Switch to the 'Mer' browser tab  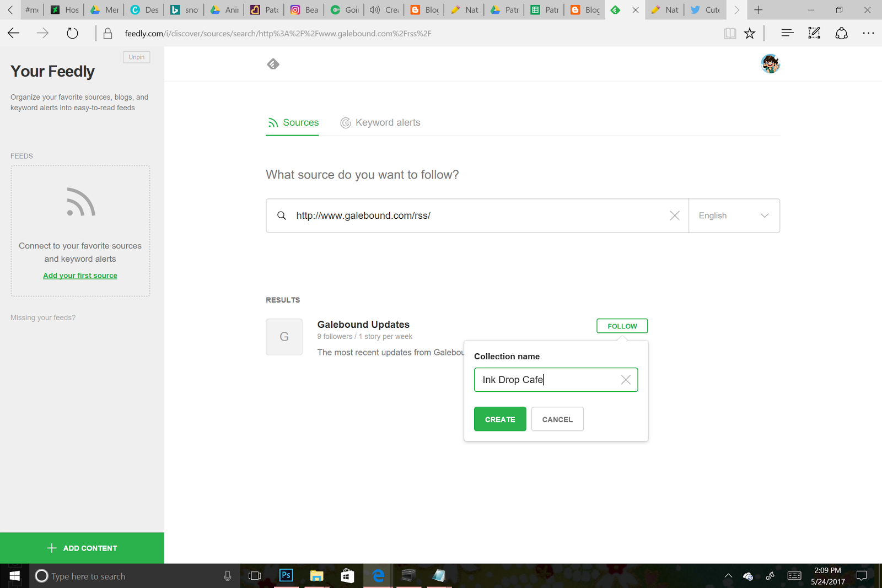coord(104,10)
